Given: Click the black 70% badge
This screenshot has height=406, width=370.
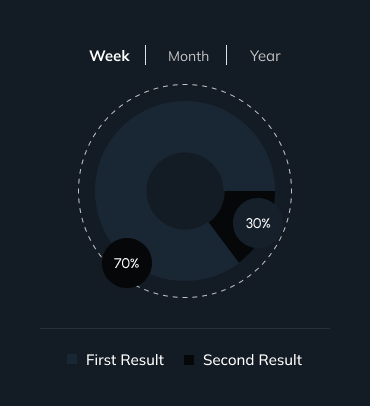Looking at the screenshot, I should [x=127, y=263].
